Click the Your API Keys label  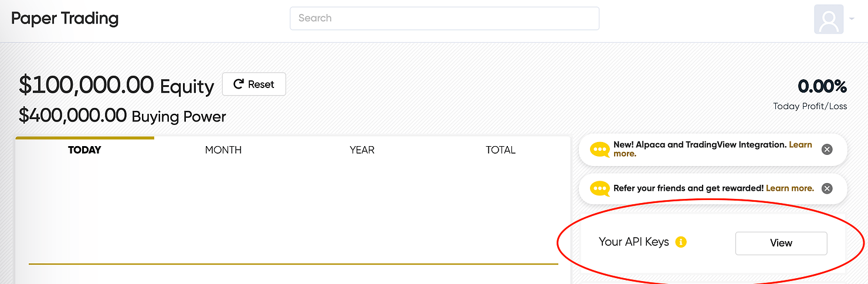coord(634,242)
